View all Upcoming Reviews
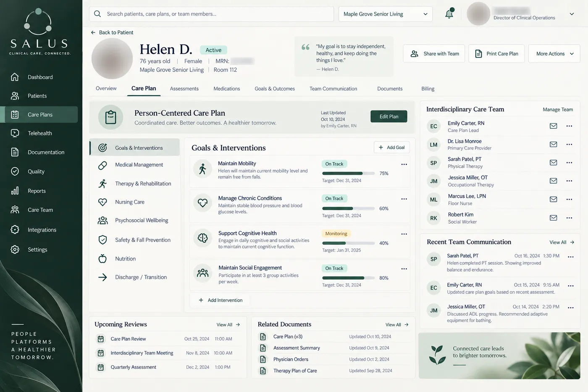 (x=228, y=325)
